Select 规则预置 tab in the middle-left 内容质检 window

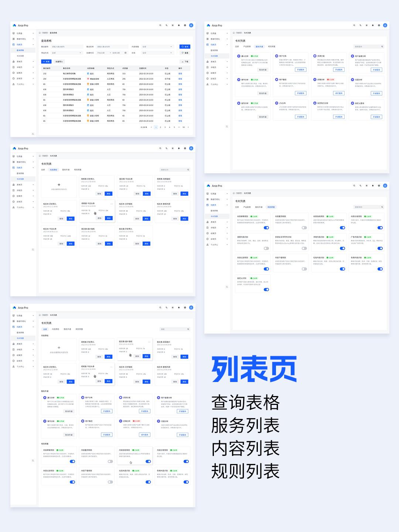pos(78,170)
